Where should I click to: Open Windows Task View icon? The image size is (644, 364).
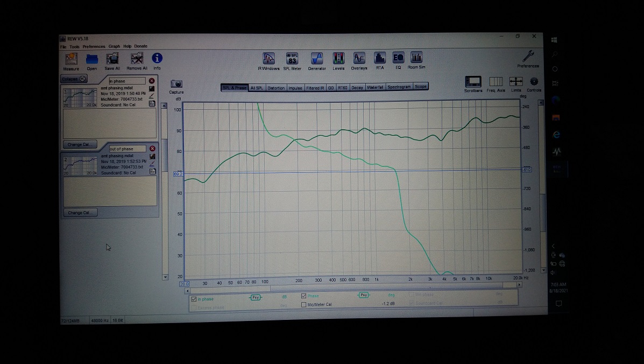(555, 83)
